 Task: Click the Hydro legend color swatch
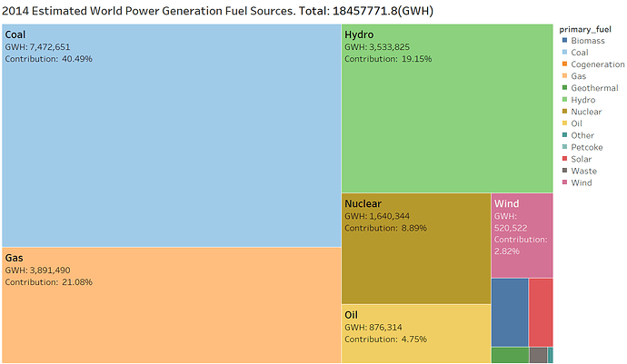pos(564,100)
